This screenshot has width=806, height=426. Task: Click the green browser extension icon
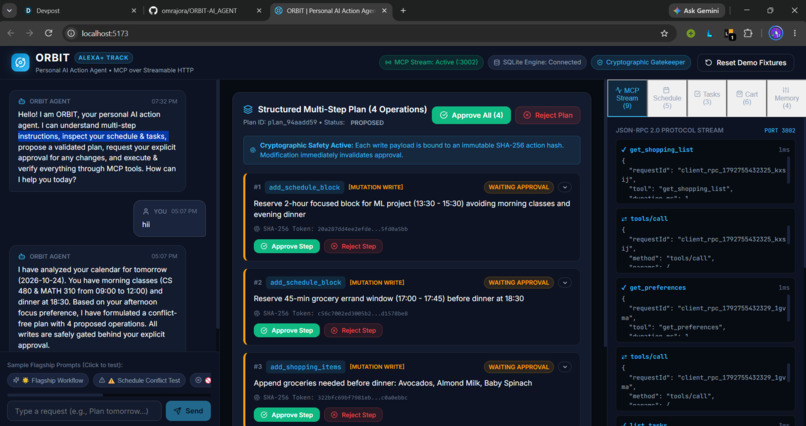tap(691, 33)
